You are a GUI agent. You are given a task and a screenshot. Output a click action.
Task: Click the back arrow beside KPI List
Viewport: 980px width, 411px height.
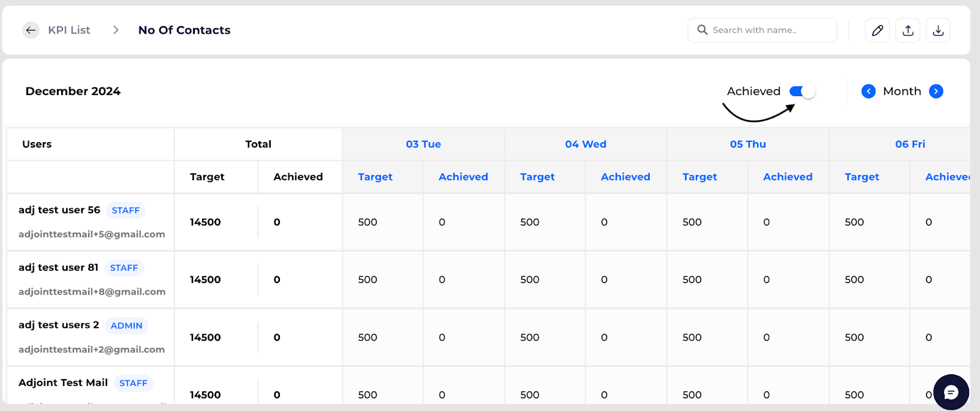[31, 30]
